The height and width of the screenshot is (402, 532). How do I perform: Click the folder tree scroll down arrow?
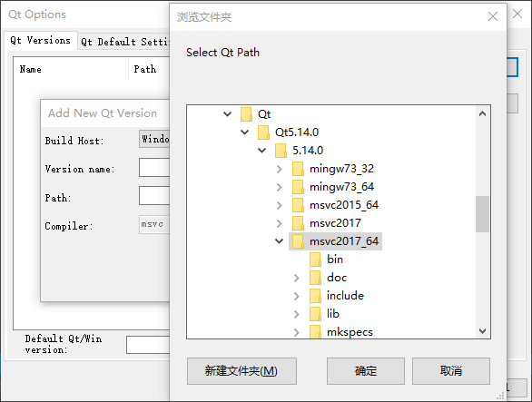point(482,330)
